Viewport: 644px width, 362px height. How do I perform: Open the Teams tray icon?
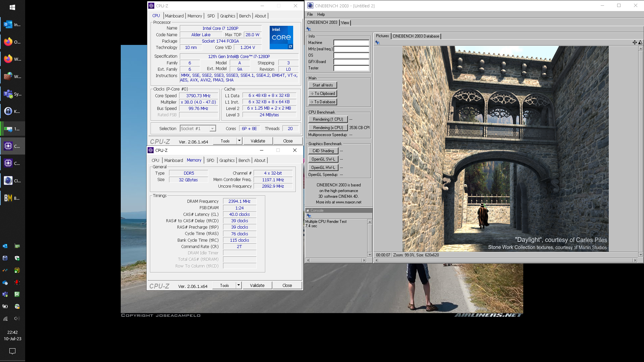click(5, 294)
